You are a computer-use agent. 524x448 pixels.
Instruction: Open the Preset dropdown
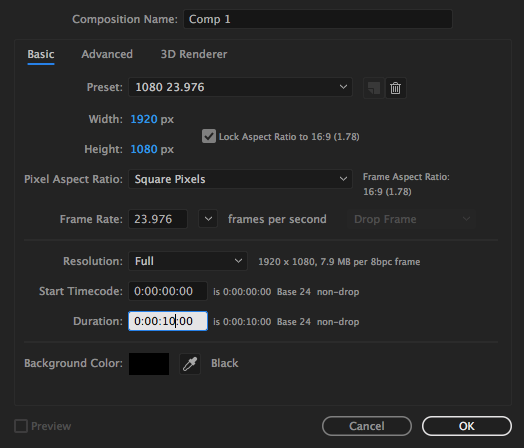pyautogui.click(x=240, y=87)
